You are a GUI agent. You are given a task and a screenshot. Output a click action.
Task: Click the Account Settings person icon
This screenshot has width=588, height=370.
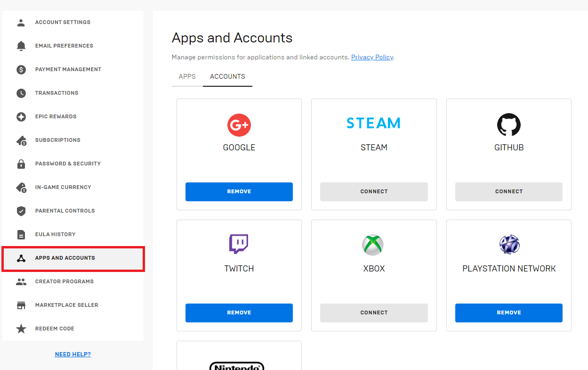click(x=21, y=22)
